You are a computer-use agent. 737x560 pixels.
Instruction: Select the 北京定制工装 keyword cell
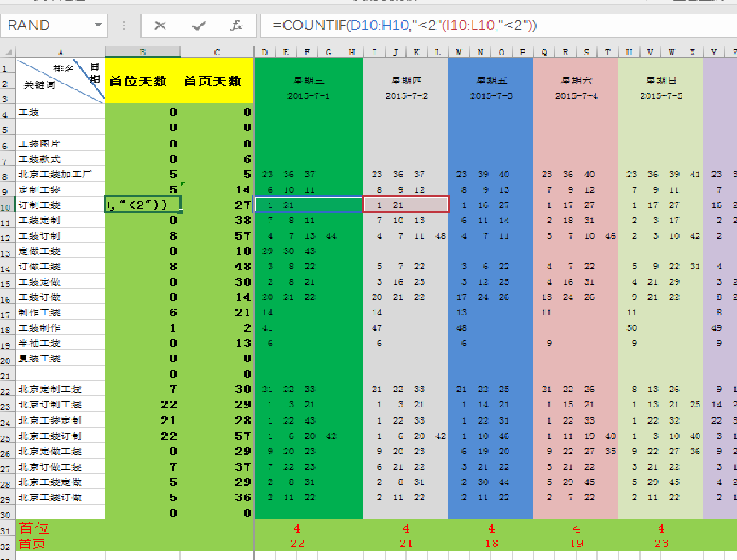[x=50, y=390]
